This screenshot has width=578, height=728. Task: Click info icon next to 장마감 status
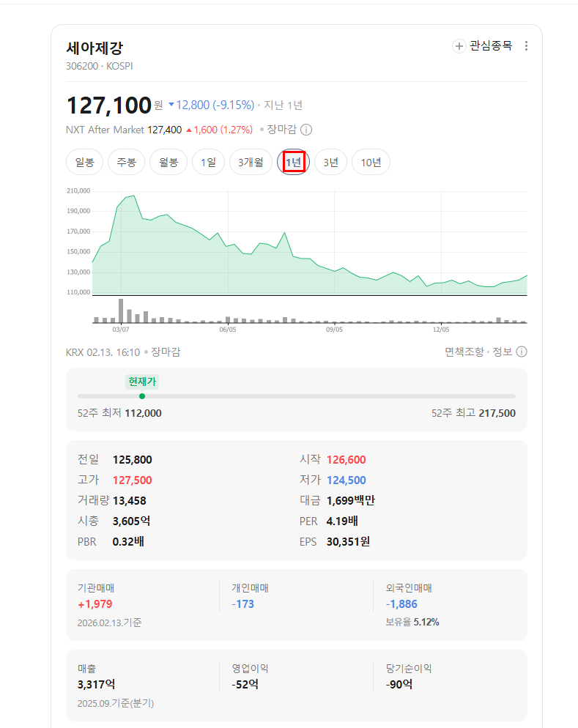pyautogui.click(x=306, y=130)
